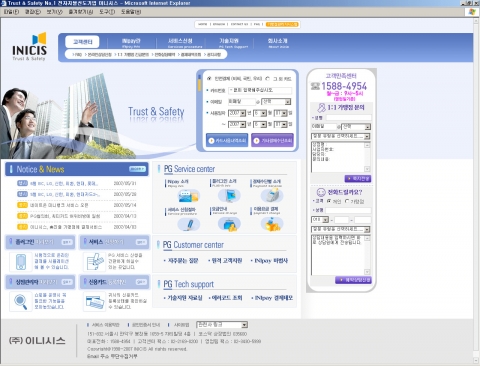Click the go button on the mobile phone card header
Screen dimensions: 480x366
coord(67,242)
